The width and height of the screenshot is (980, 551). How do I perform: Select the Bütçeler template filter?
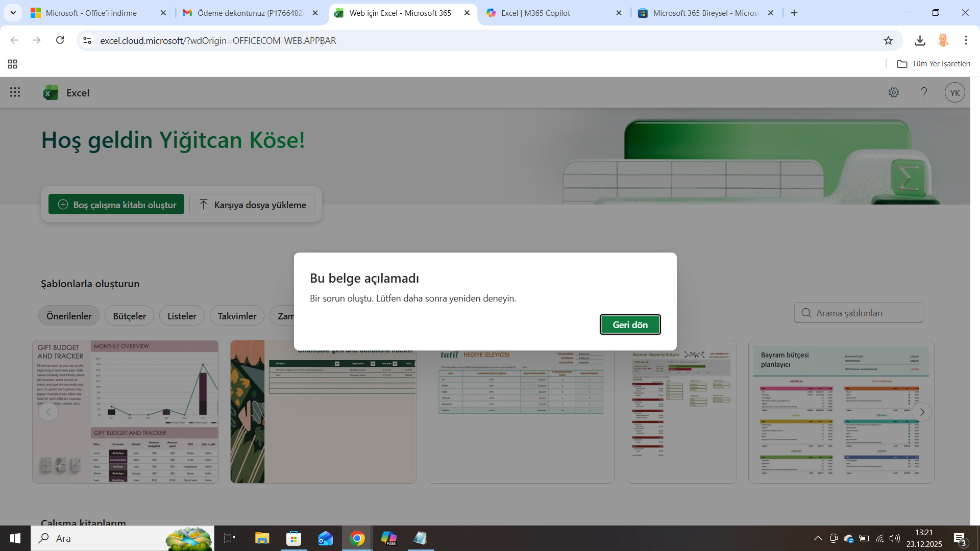point(129,316)
